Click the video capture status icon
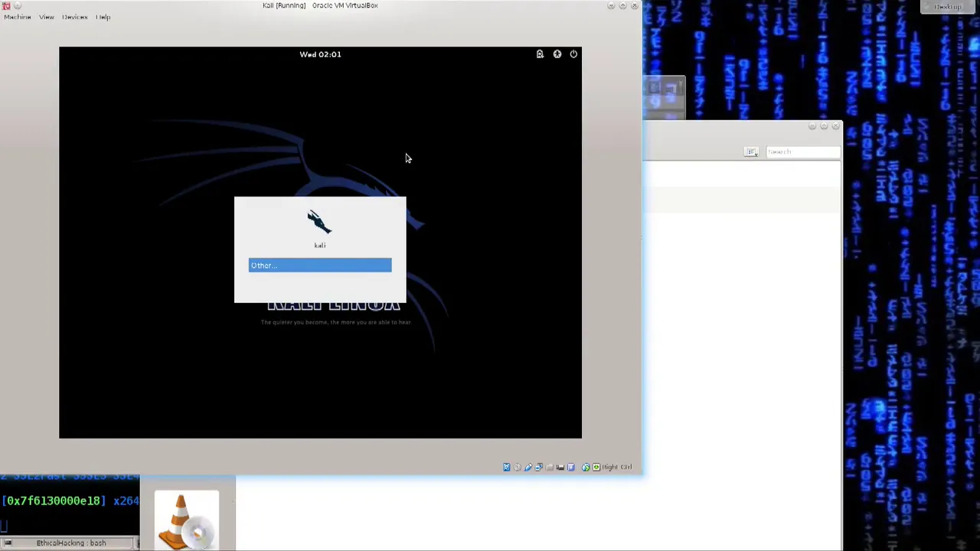 point(560,467)
